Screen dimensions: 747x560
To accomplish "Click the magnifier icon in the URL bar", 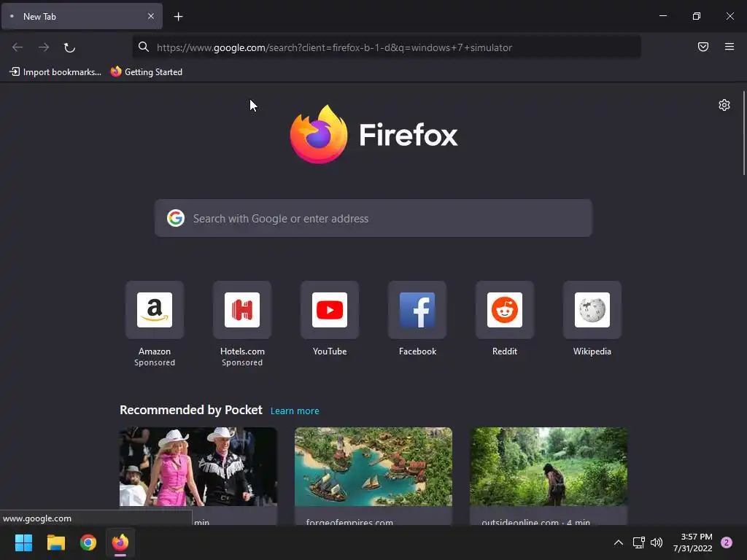I will 144,47.
